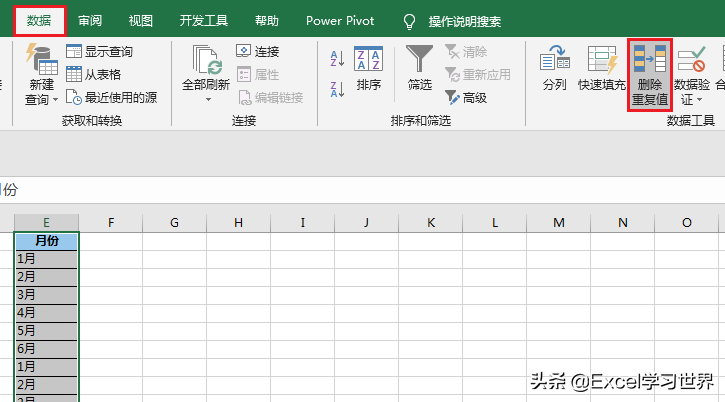Switch to the View (视图) tab
The height and width of the screenshot is (402, 725).
click(141, 21)
